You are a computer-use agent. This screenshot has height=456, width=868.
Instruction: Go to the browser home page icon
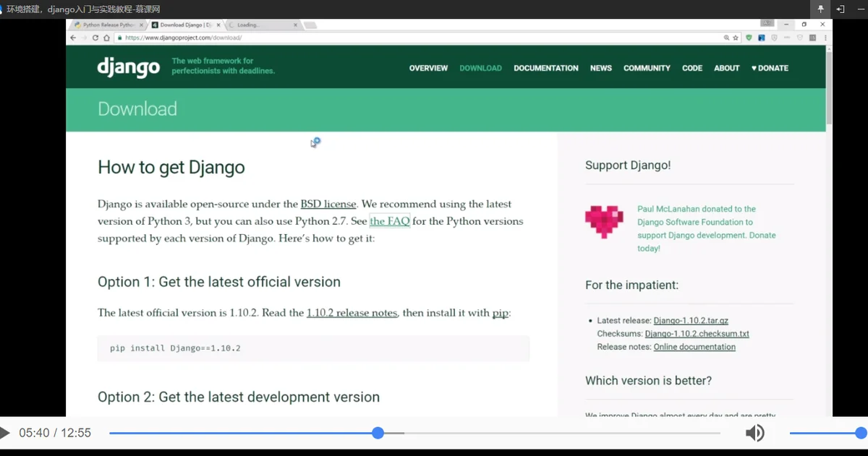tap(107, 38)
